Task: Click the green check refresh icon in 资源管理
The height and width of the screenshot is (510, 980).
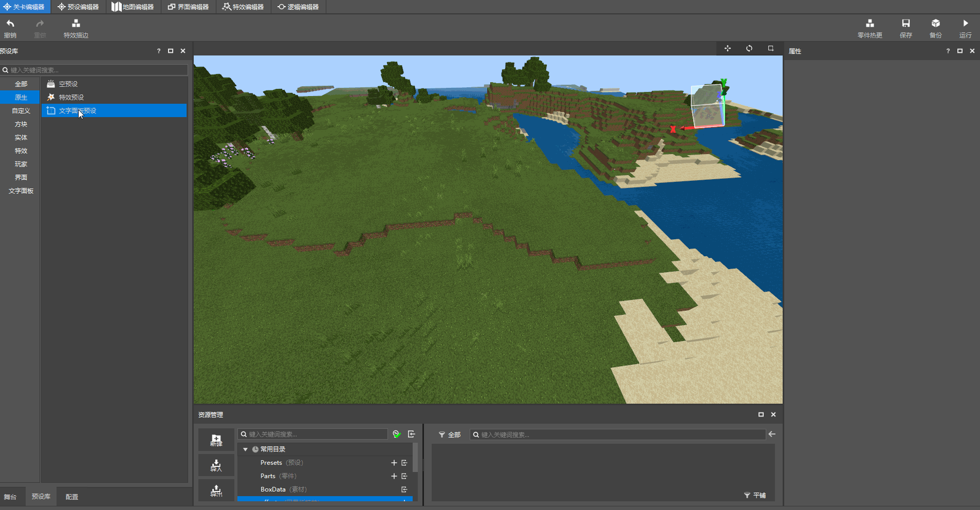Action: pyautogui.click(x=397, y=434)
